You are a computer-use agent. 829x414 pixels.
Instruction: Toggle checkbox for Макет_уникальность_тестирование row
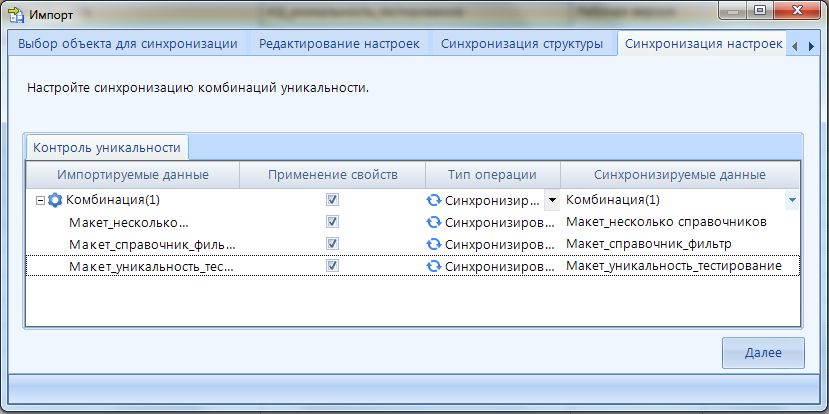[x=332, y=266]
